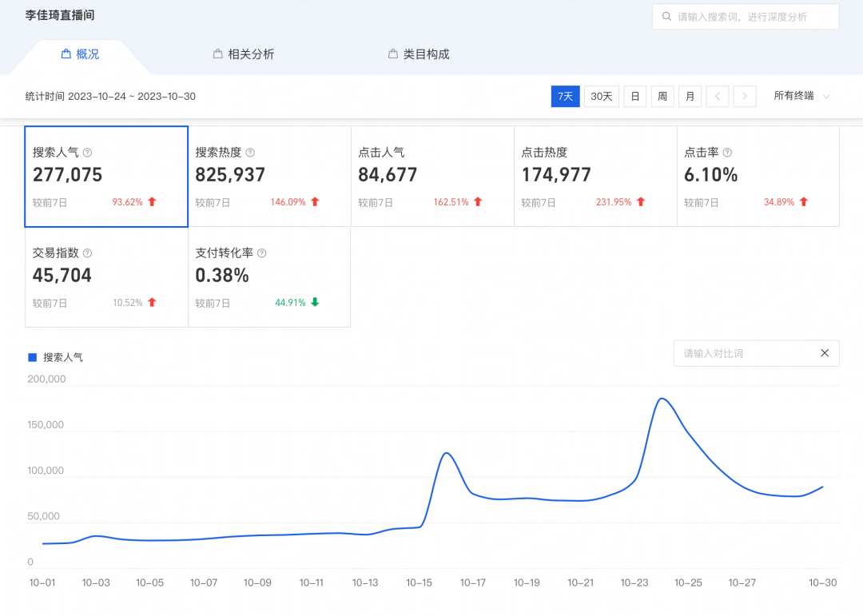Clear comparison field with the X icon
Image resolution: width=863 pixels, height=616 pixels.
point(825,353)
